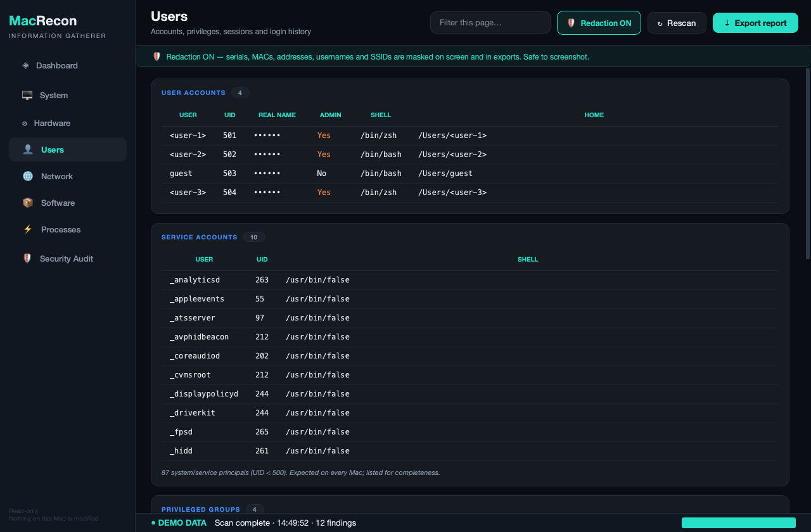
Task: Click the HOME column header
Action: (x=594, y=115)
